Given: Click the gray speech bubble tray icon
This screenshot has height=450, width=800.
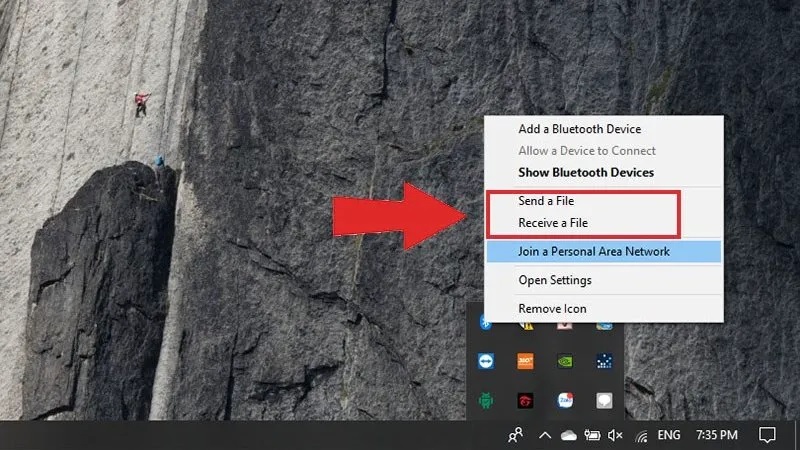Looking at the screenshot, I should (x=604, y=401).
